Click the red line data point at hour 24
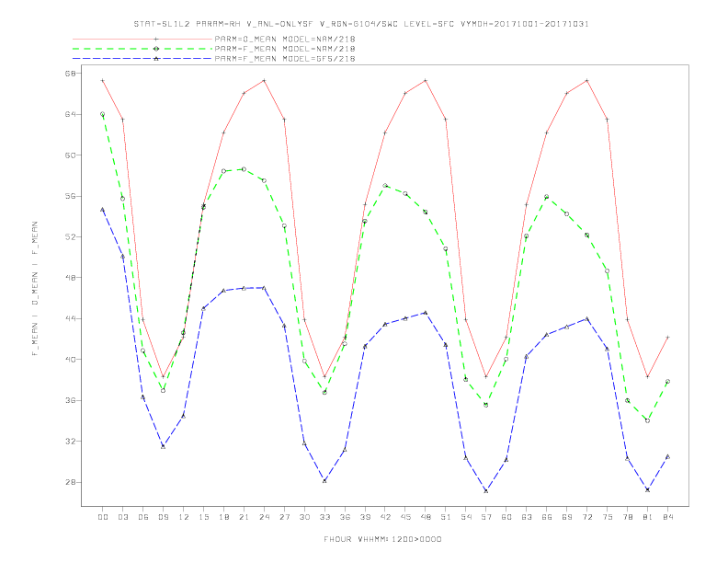 tap(264, 80)
